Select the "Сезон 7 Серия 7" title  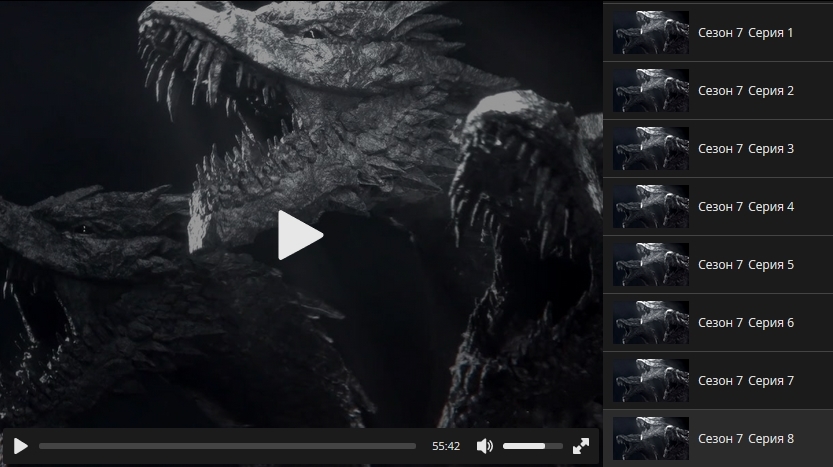pos(746,380)
